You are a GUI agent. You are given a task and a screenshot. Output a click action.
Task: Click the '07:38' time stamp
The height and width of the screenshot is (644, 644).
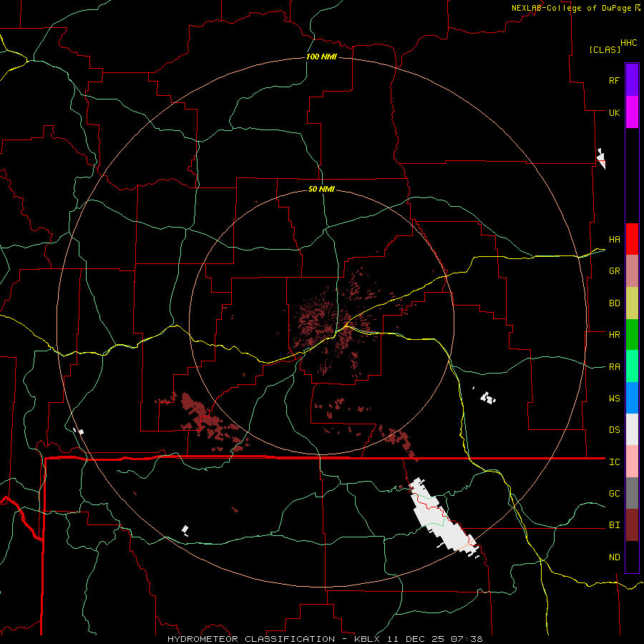click(x=466, y=639)
